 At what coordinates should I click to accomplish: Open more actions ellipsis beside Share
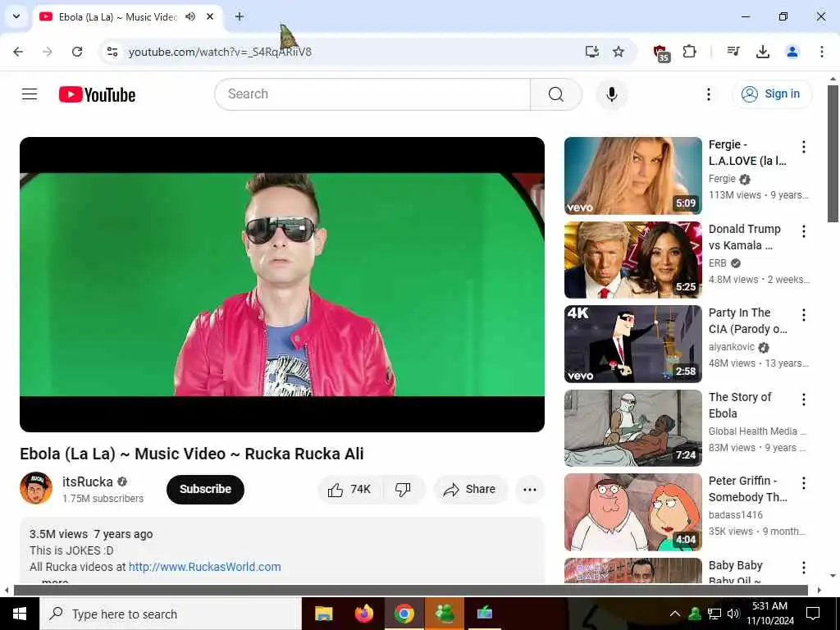(x=529, y=489)
